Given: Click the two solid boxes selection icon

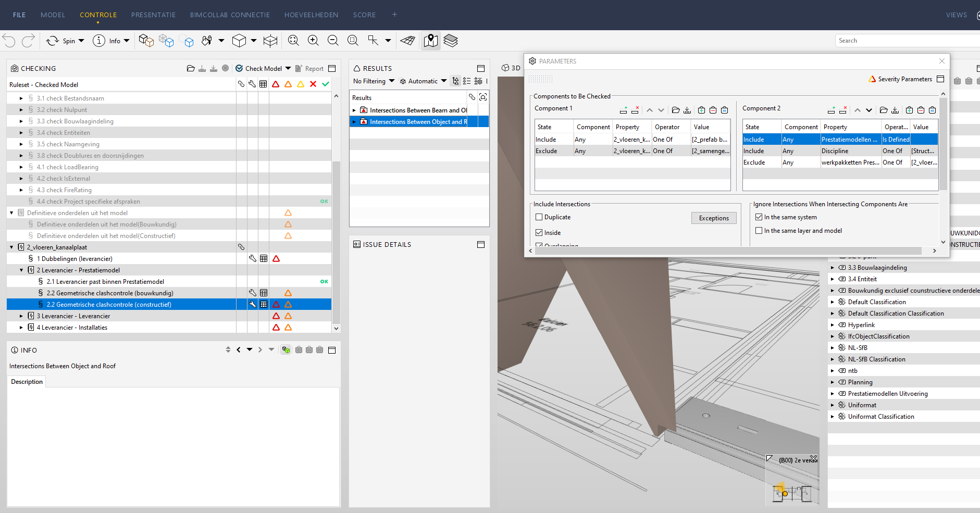Looking at the screenshot, I should click(x=146, y=41).
